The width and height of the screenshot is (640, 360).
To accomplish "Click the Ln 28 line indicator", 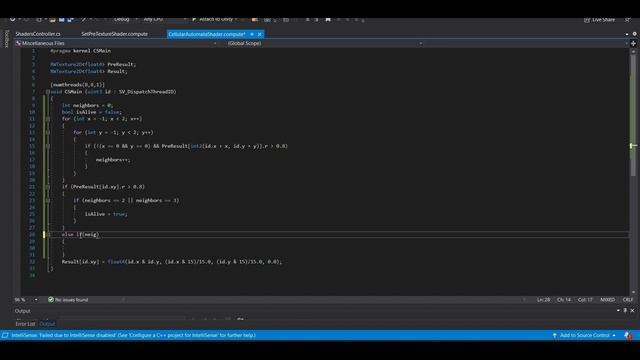I will (x=543, y=300).
